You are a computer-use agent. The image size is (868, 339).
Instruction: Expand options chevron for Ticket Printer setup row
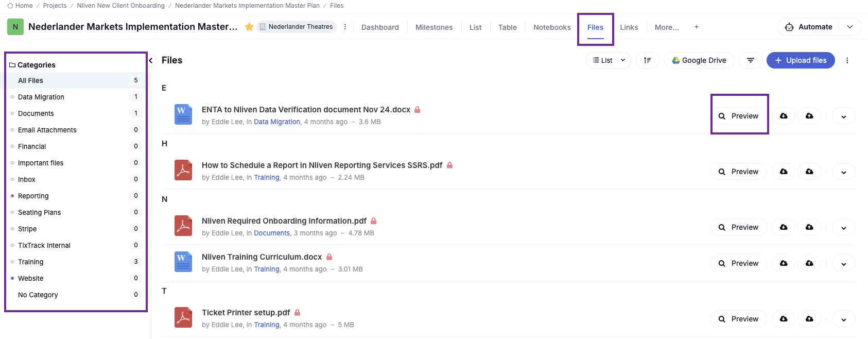point(844,319)
